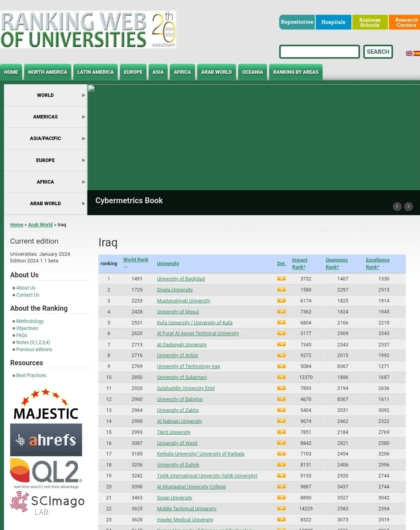Open details icon for Al Qadisiyah University
Viewport: 420px width, 530px height.
(281, 344)
